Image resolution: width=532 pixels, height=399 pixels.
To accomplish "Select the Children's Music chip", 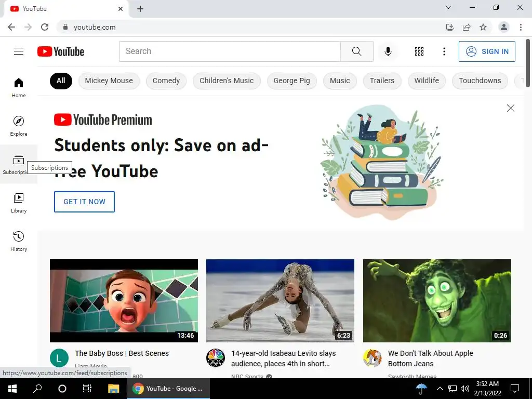I will [227, 81].
